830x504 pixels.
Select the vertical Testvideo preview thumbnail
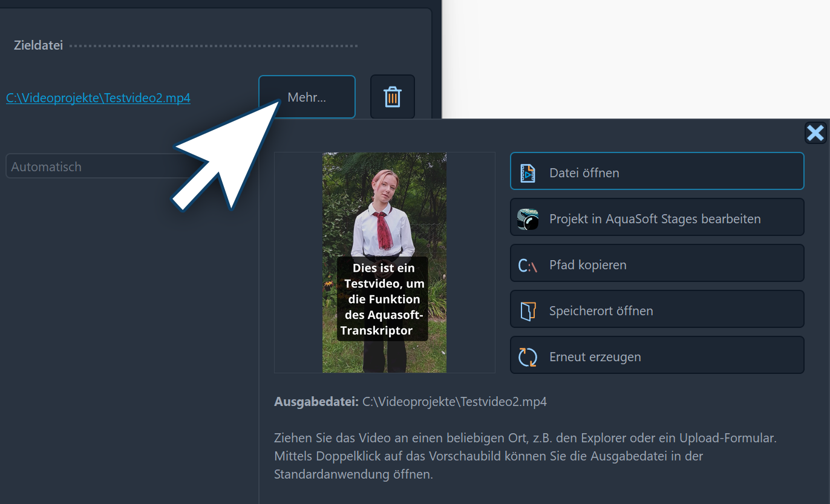[x=384, y=263]
